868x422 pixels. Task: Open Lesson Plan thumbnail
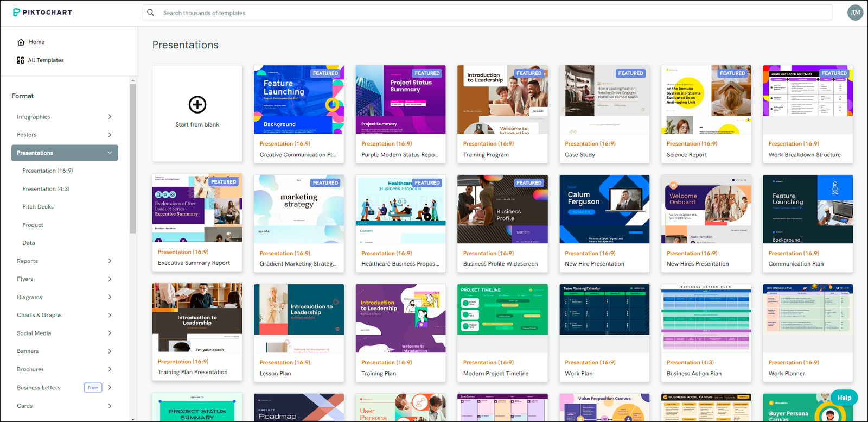tap(299, 318)
